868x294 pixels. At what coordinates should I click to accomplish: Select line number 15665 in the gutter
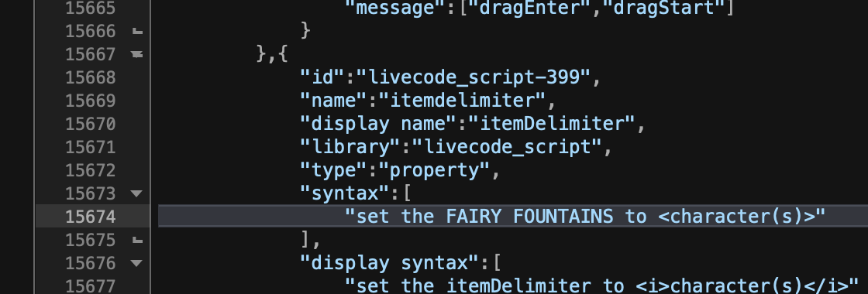click(90, 8)
